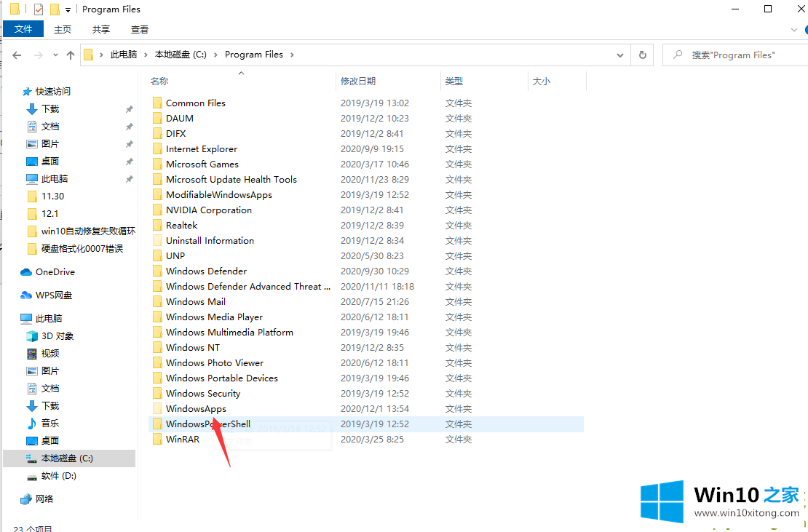Expand the address bar history dropdown
Image resolution: width=808 pixels, height=532 pixels.
click(x=620, y=55)
